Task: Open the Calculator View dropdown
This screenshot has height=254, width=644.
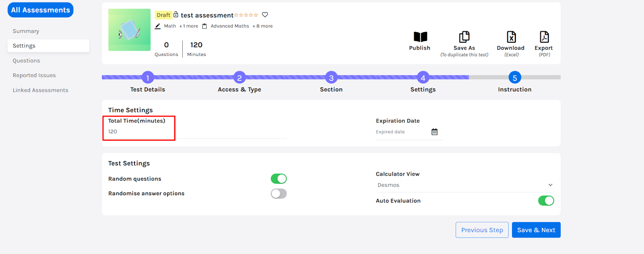Action: point(464,185)
